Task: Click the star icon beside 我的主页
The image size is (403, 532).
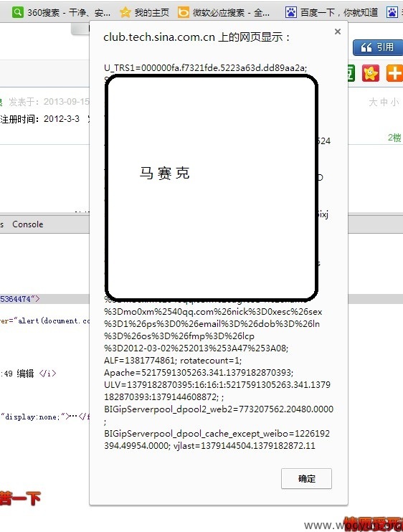Action: point(125,13)
